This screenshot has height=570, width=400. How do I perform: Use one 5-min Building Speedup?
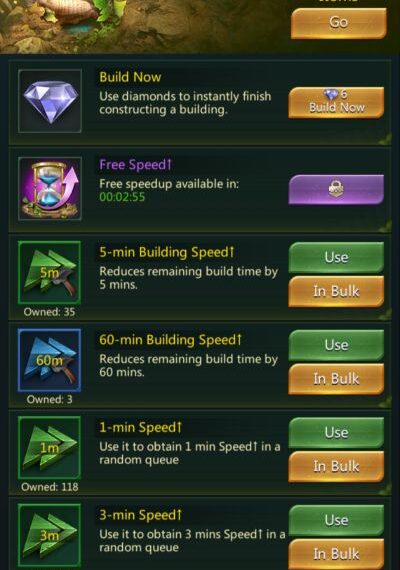click(x=336, y=257)
